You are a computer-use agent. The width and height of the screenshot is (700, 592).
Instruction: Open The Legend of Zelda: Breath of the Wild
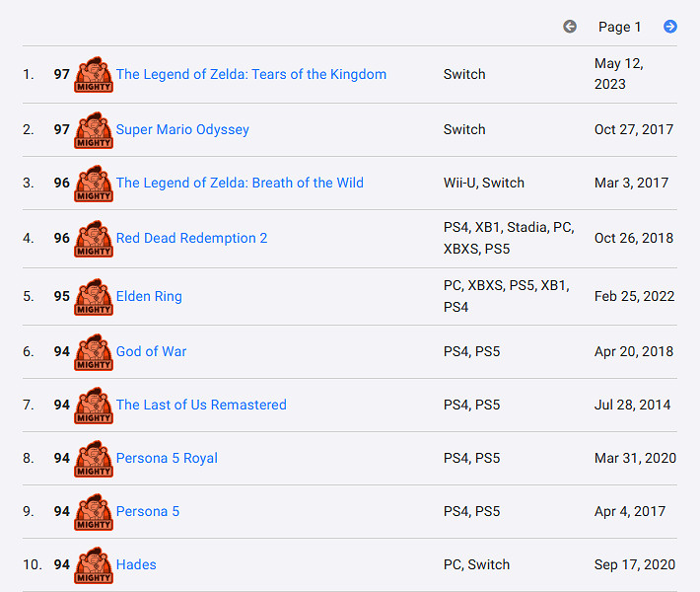tap(240, 183)
